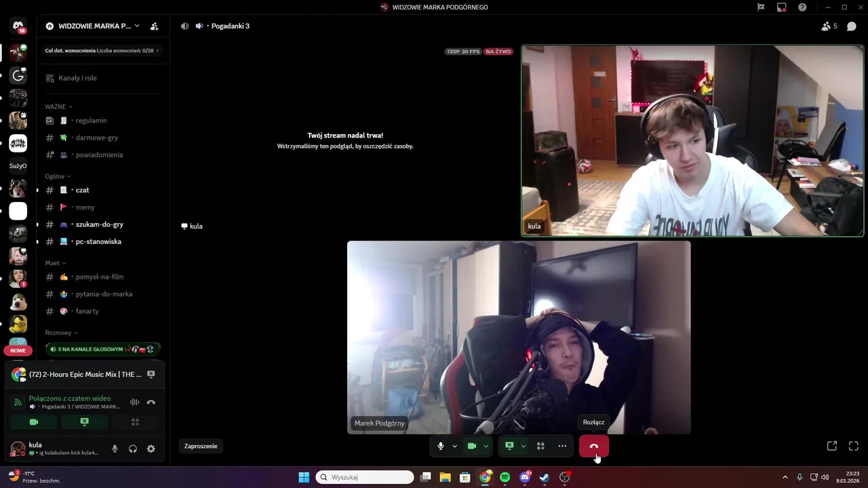This screenshot has height=488, width=868.
Task: Collapse the Maet category
Action: pyautogui.click(x=56, y=263)
